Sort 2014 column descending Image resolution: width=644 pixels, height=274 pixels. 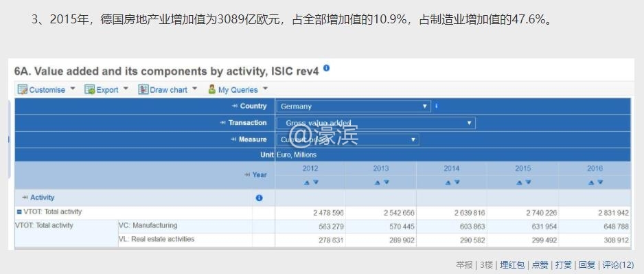(457, 183)
